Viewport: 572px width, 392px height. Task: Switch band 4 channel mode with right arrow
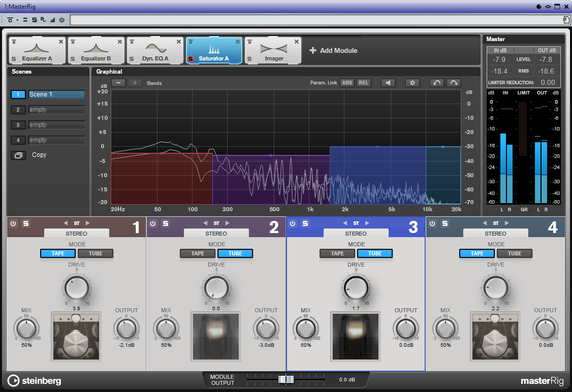[x=506, y=223]
